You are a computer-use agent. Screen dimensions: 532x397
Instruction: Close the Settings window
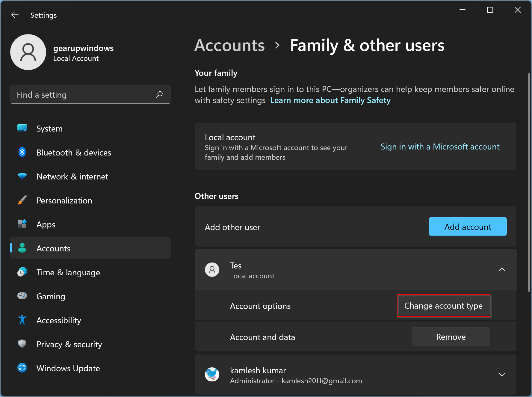point(518,10)
